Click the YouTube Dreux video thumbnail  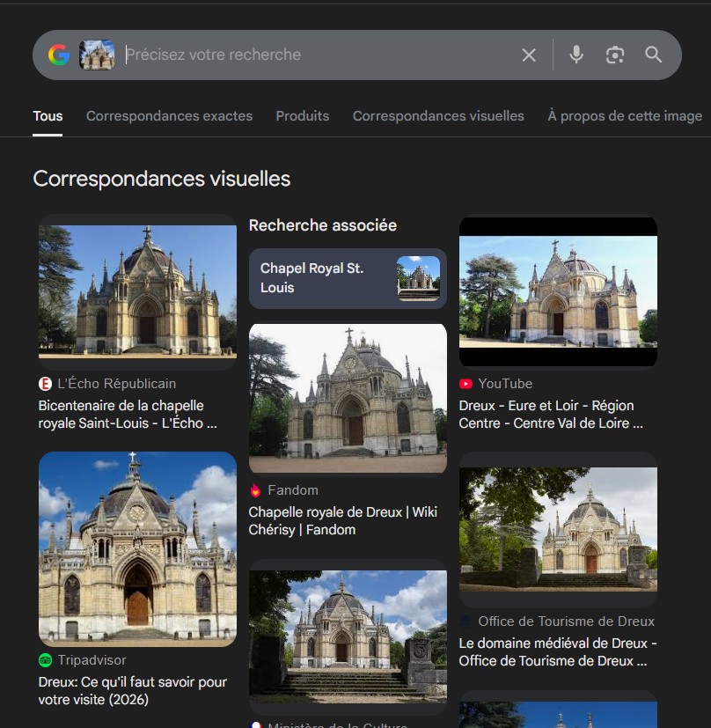point(558,291)
